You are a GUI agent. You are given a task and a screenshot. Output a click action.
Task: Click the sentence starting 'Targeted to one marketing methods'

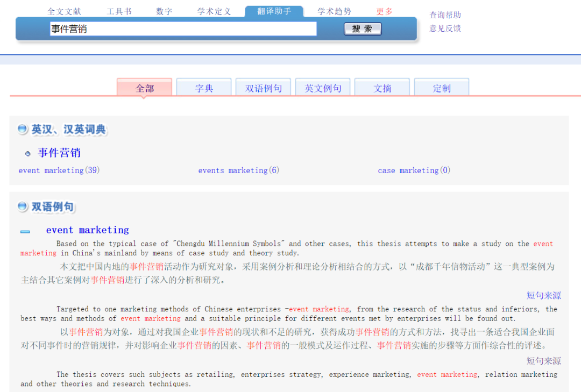point(289,313)
